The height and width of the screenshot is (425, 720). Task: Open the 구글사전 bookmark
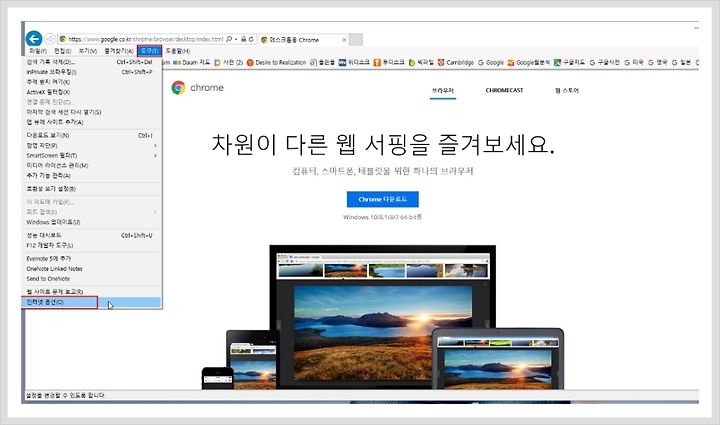click(604, 62)
